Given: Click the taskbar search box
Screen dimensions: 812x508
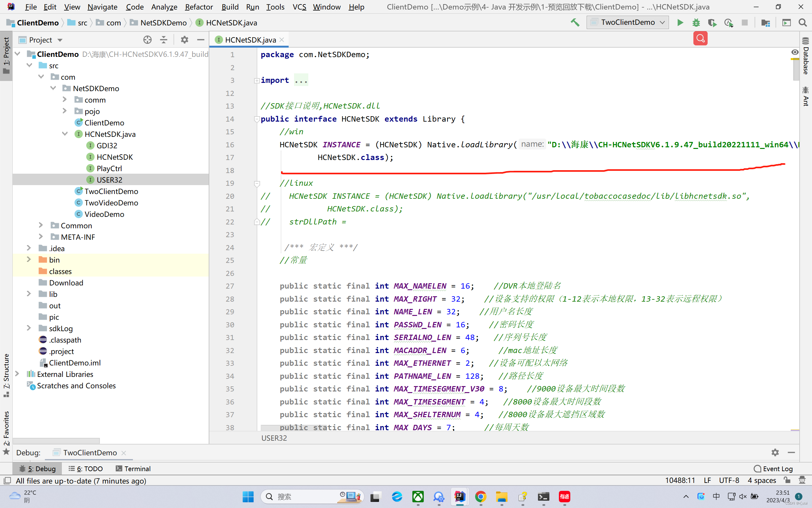Looking at the screenshot, I should pyautogui.click(x=312, y=497).
